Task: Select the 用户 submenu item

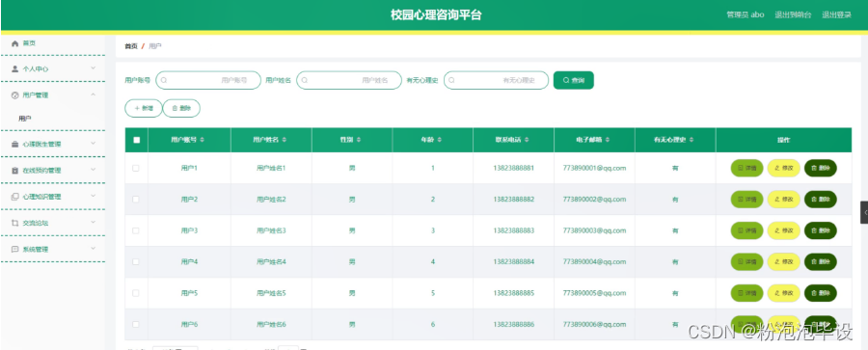Action: tap(25, 119)
